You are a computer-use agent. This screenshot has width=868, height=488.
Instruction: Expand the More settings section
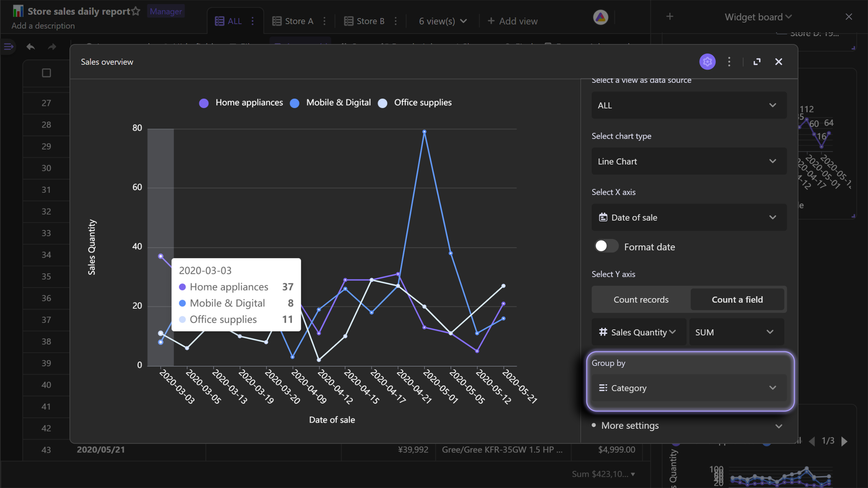[x=688, y=425]
